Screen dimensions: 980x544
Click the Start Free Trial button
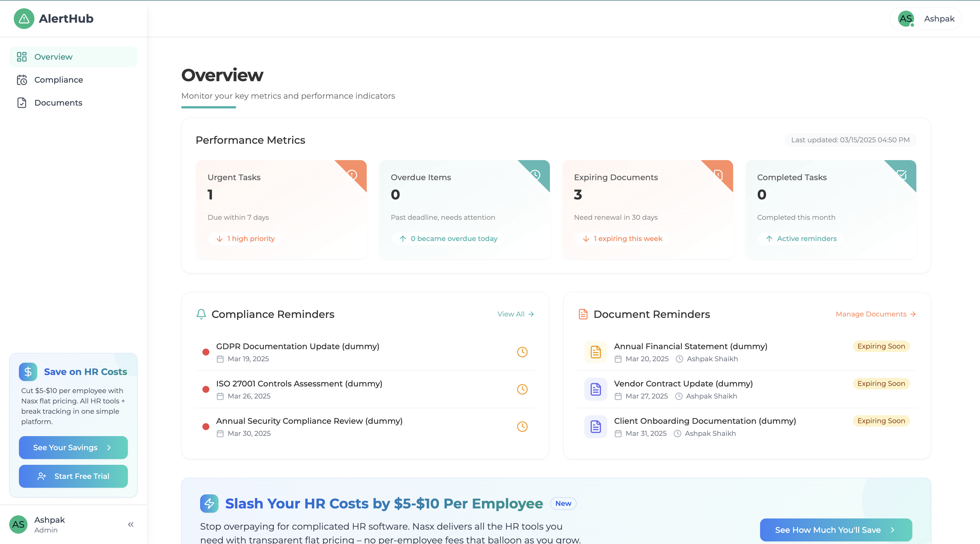pyautogui.click(x=73, y=476)
